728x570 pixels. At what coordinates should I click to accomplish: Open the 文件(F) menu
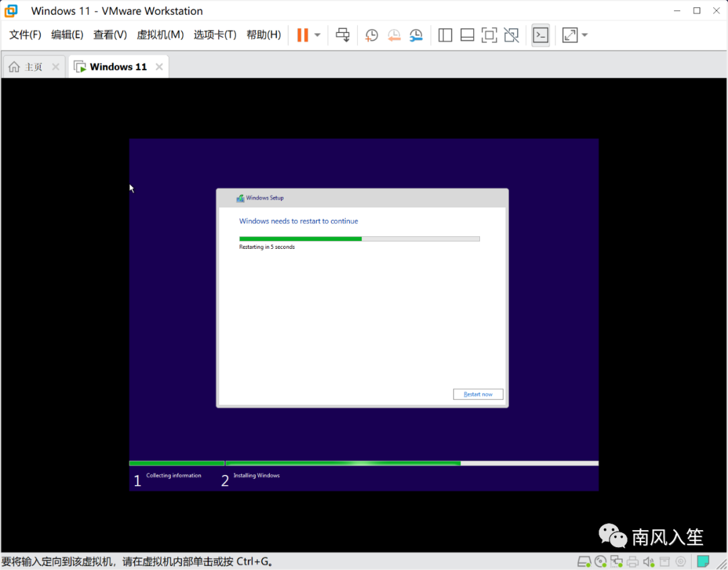coord(25,35)
